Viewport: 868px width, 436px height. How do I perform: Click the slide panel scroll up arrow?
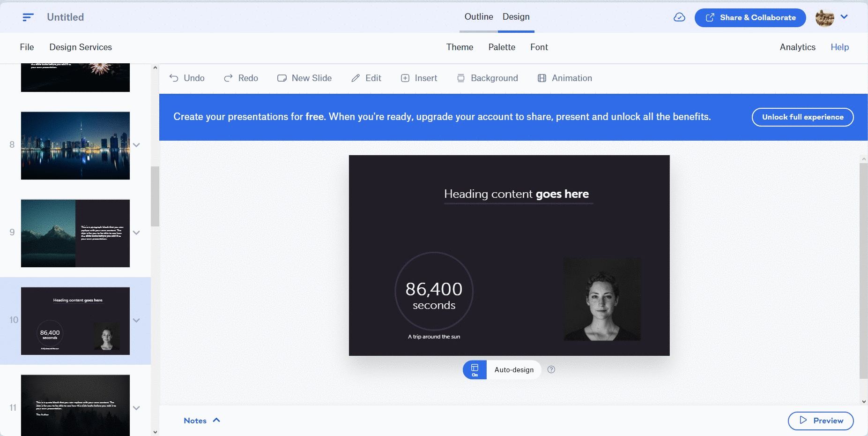(x=155, y=68)
